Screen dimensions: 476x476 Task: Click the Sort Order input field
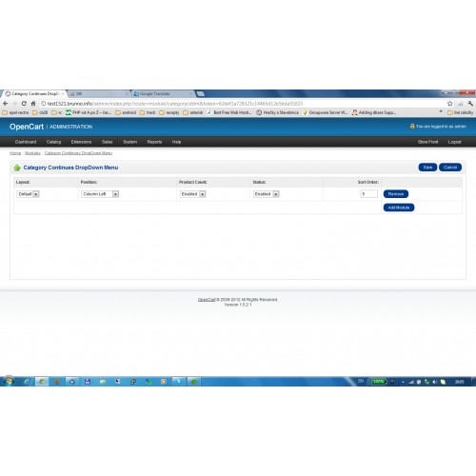pyautogui.click(x=369, y=194)
